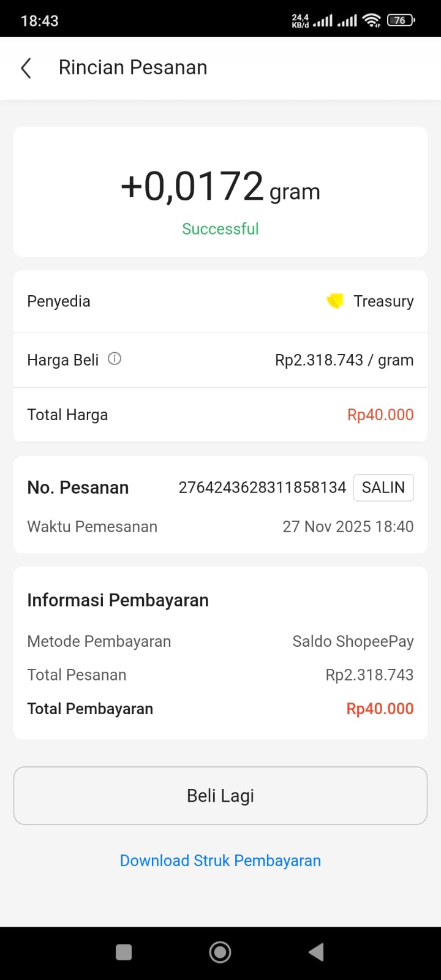Screen dimensions: 441x980
Task: Tap the Total Pembayaran Rp40.000 amount
Action: (x=380, y=709)
